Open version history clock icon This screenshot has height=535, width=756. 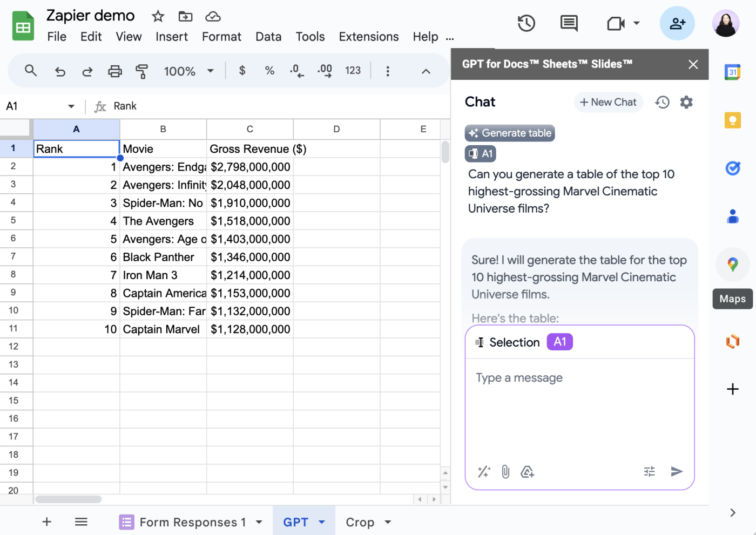tap(526, 23)
